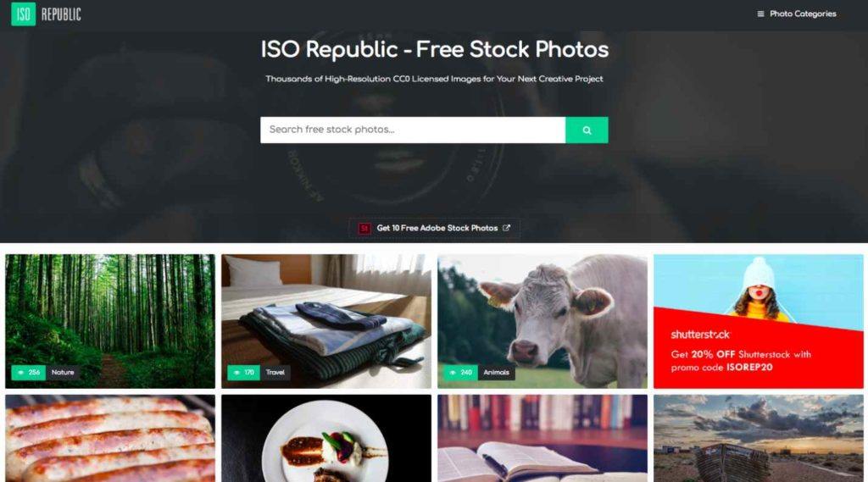
Task: Open the forest path photo thumbnail
Action: 110,321
